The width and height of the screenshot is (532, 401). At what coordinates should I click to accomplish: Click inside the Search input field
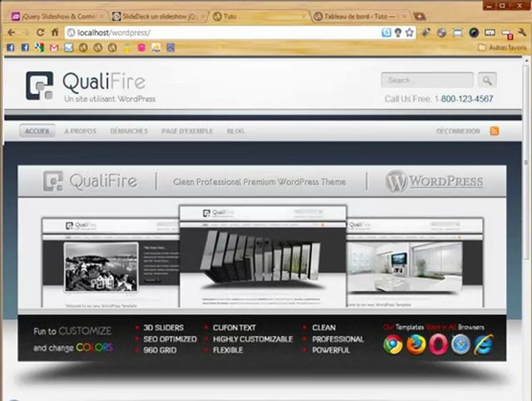tap(427, 80)
